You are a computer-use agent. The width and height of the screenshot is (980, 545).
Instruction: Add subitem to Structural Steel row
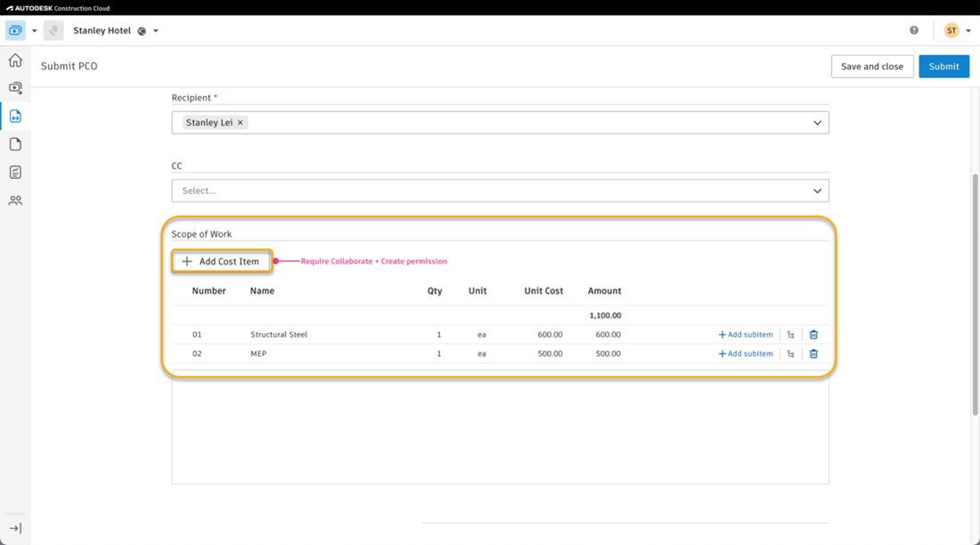coord(746,334)
